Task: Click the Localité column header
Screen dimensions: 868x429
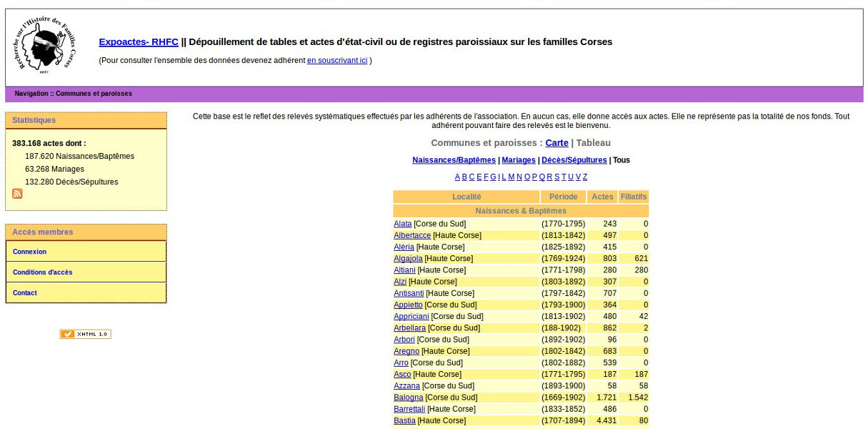Action: 467,197
